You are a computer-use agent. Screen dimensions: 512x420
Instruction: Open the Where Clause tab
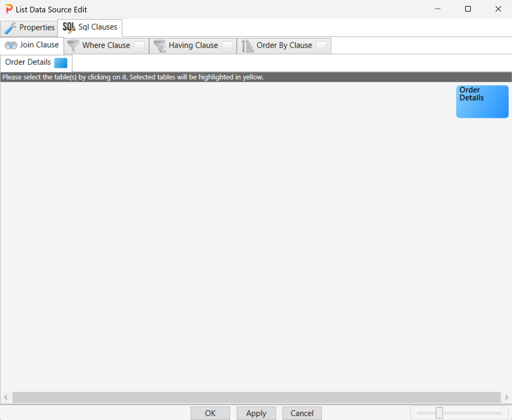pyautogui.click(x=106, y=45)
